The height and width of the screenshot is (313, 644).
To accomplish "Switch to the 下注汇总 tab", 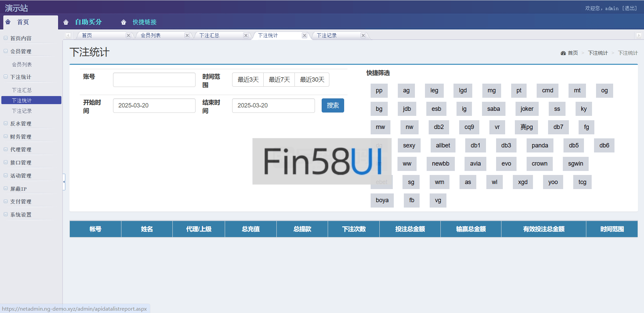I will pos(209,35).
